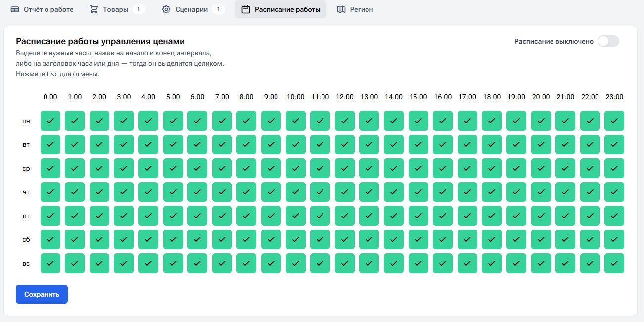Click the badge counter on Сценарии tab
The image size is (644, 322).
pos(218,9)
